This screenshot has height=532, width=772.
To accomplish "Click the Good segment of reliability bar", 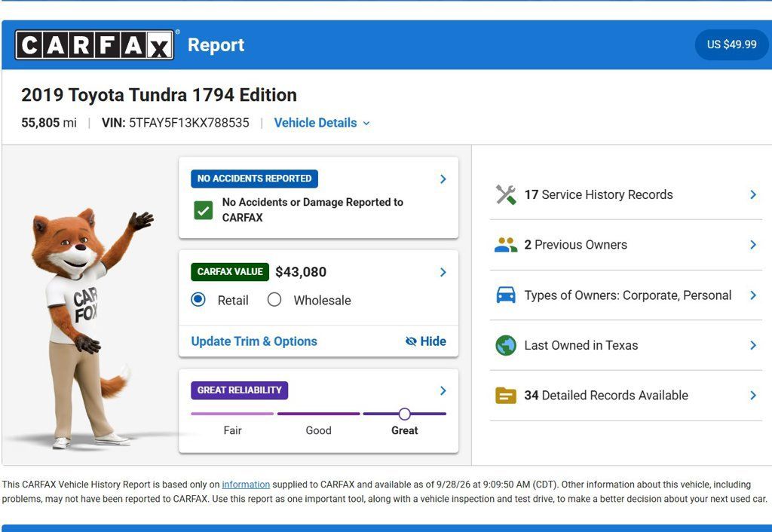I will click(x=319, y=414).
